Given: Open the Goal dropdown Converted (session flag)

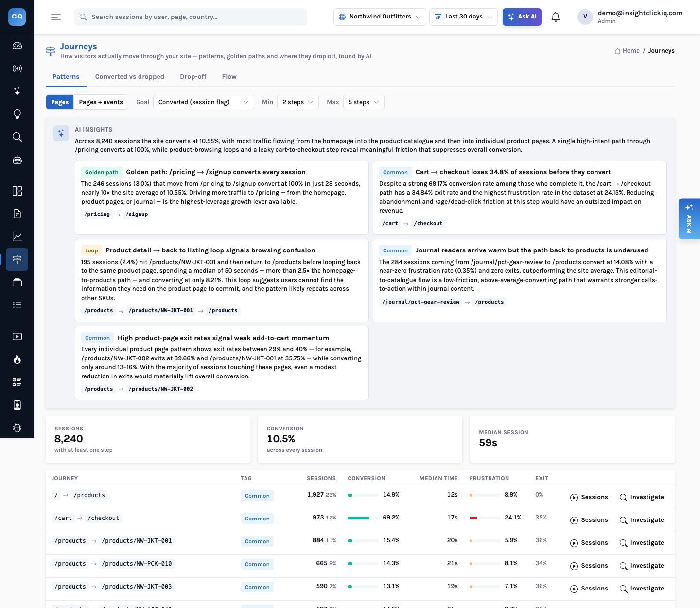Looking at the screenshot, I should [x=204, y=102].
